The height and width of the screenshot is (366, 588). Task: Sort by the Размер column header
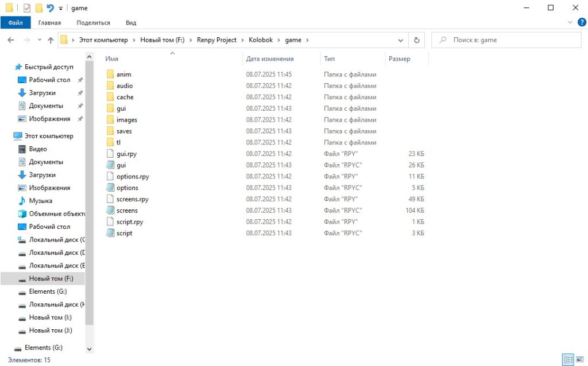tap(400, 59)
